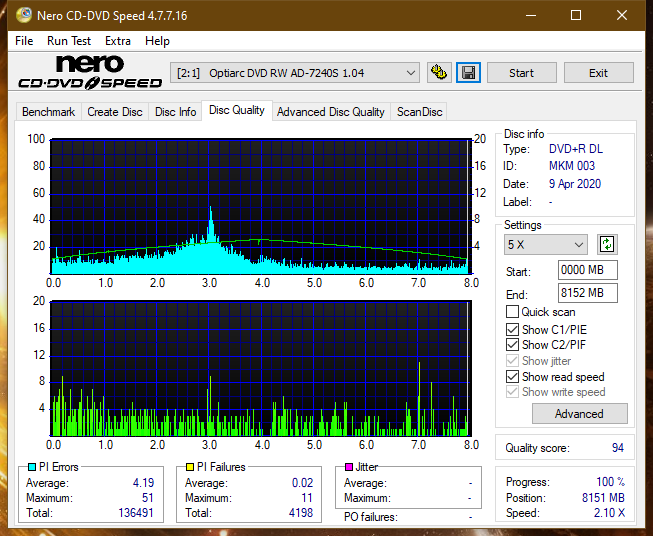
Task: Open the Run Test menu
Action: (69, 41)
